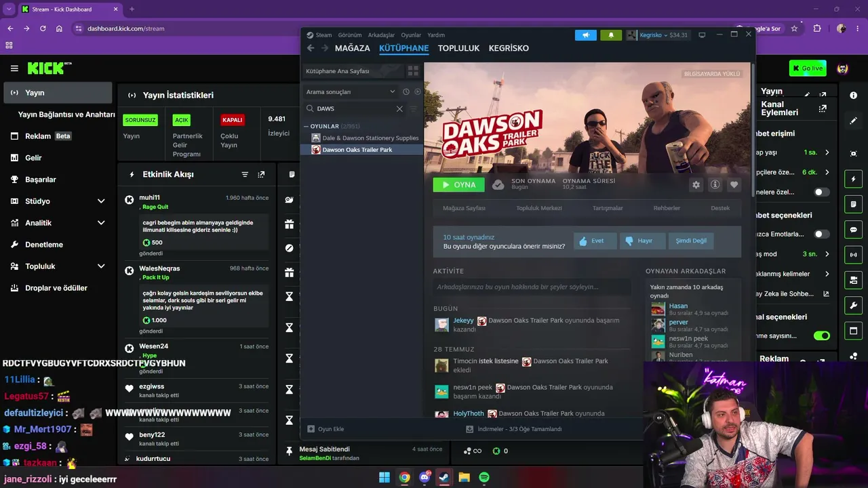Open game settings gear for Dawson Oaks
The width and height of the screenshot is (868, 488).
pyautogui.click(x=696, y=184)
